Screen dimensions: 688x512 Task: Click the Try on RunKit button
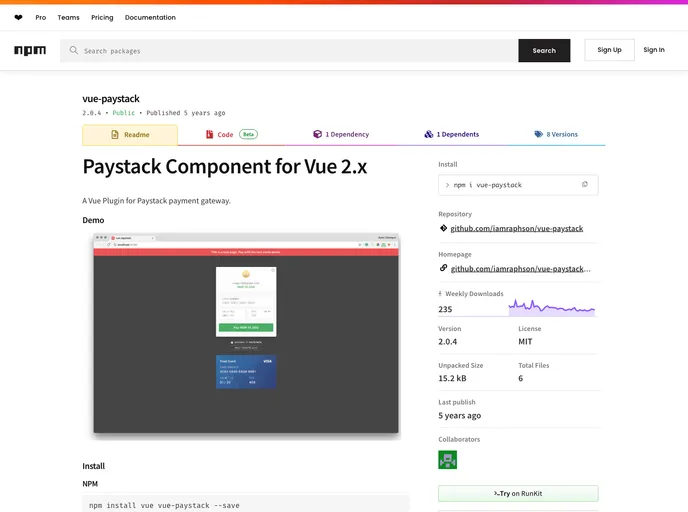click(x=518, y=494)
